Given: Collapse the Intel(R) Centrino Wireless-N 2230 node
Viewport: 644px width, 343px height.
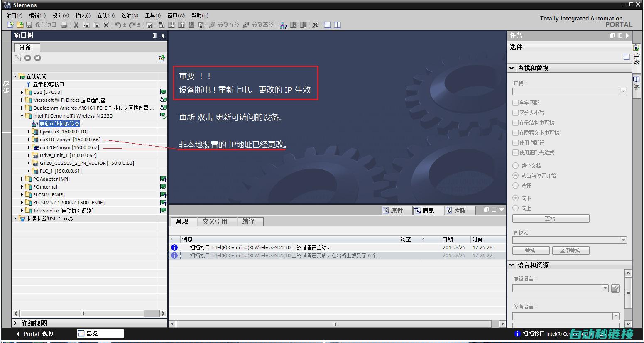Looking at the screenshot, I should (x=22, y=116).
